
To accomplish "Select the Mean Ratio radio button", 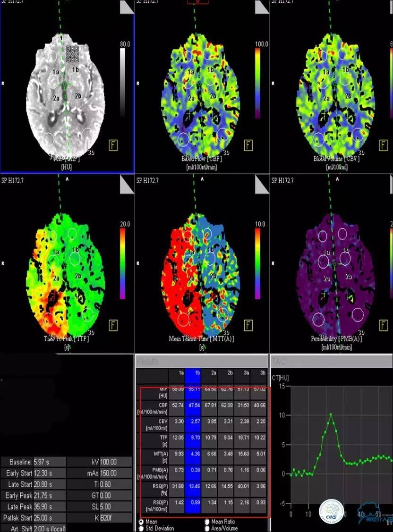I will [207, 522].
